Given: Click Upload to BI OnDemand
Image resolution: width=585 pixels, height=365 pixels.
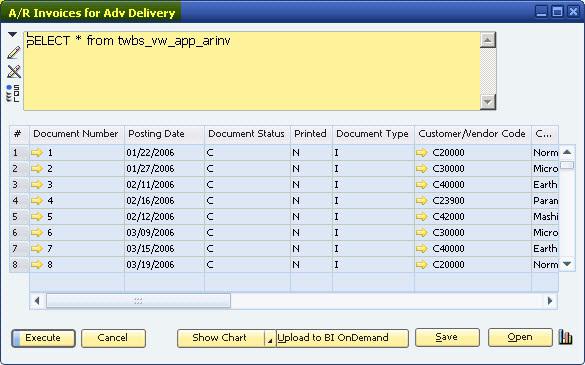Looking at the screenshot, I should tap(342, 338).
